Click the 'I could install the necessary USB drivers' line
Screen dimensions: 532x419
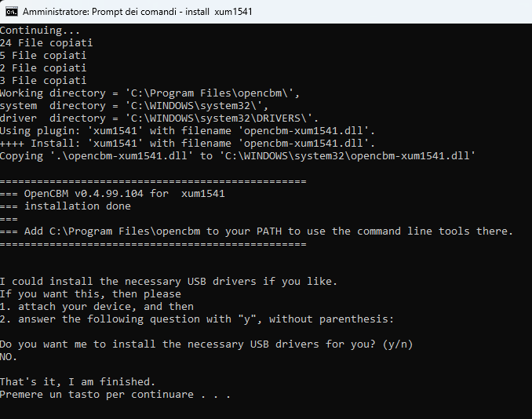(169, 282)
